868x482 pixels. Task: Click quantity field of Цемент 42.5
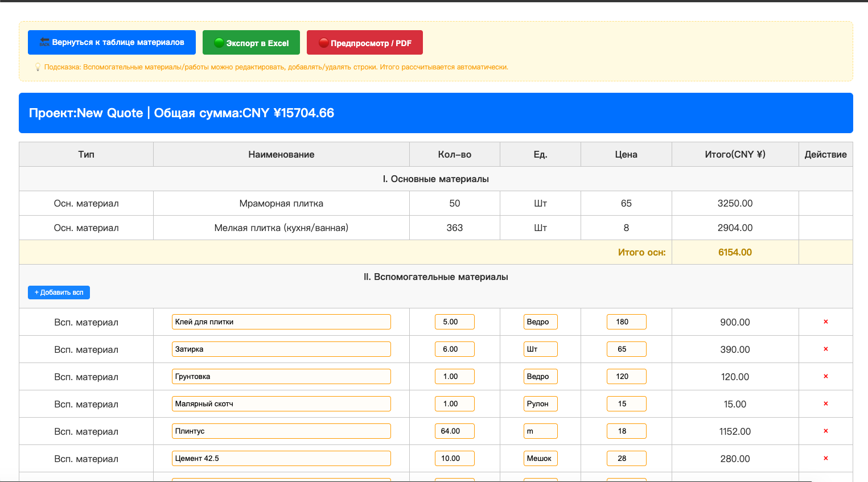455,459
